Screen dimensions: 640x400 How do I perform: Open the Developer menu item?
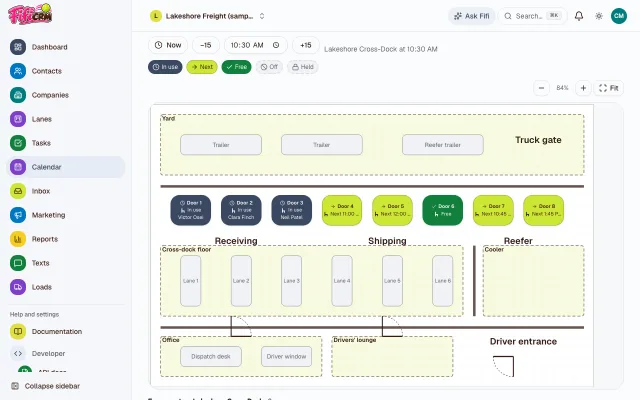tap(65, 353)
